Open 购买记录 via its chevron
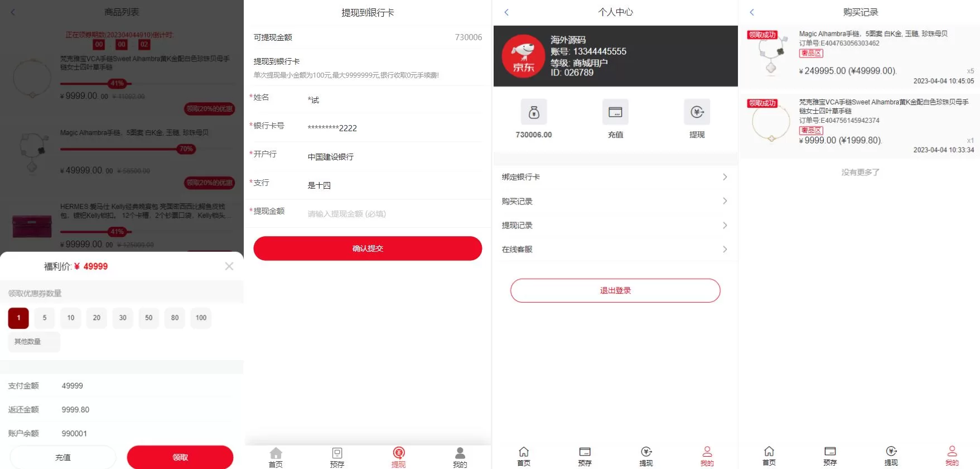 pyautogui.click(x=725, y=201)
